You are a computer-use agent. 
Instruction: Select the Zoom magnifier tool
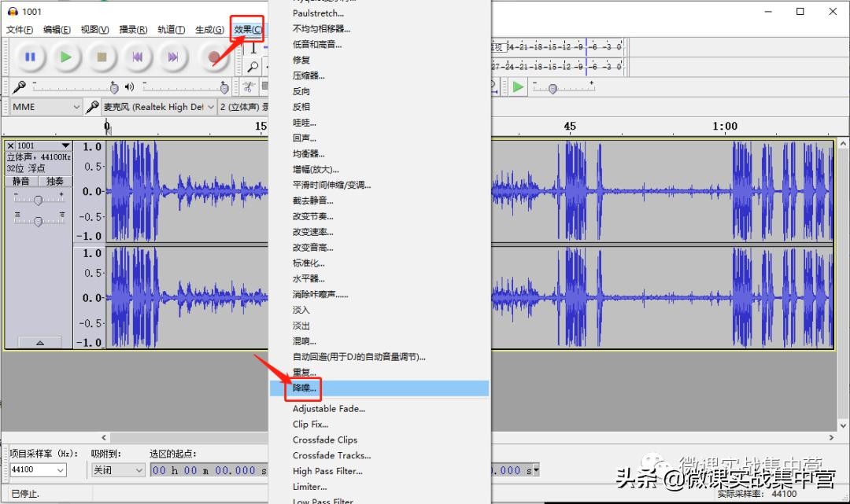pyautogui.click(x=253, y=68)
